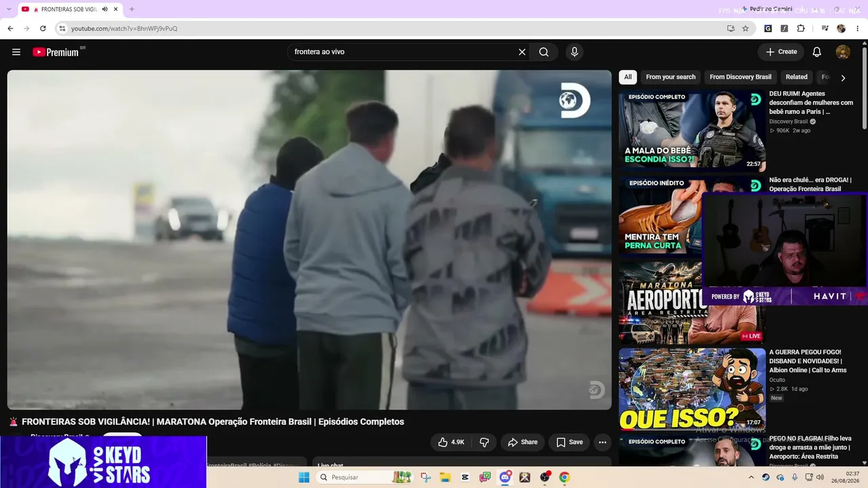Mute the tab via speaker icon
This screenshot has width=868, height=488.
point(105,9)
